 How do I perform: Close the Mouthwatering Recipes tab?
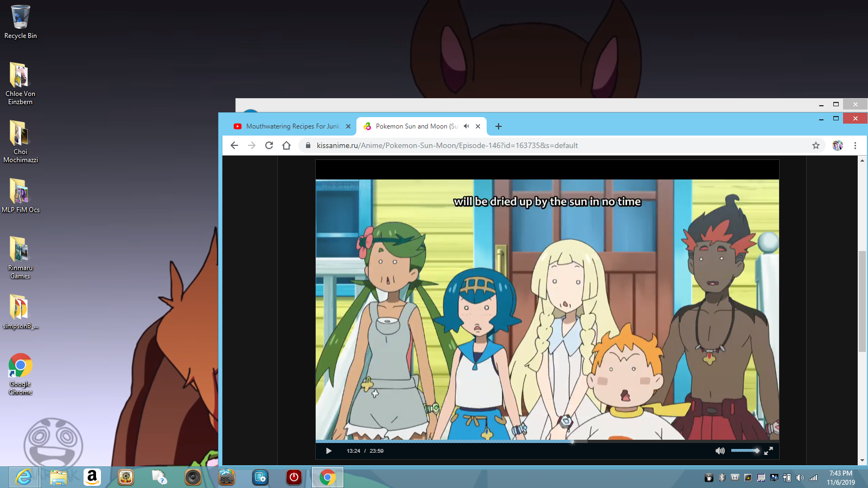click(348, 126)
